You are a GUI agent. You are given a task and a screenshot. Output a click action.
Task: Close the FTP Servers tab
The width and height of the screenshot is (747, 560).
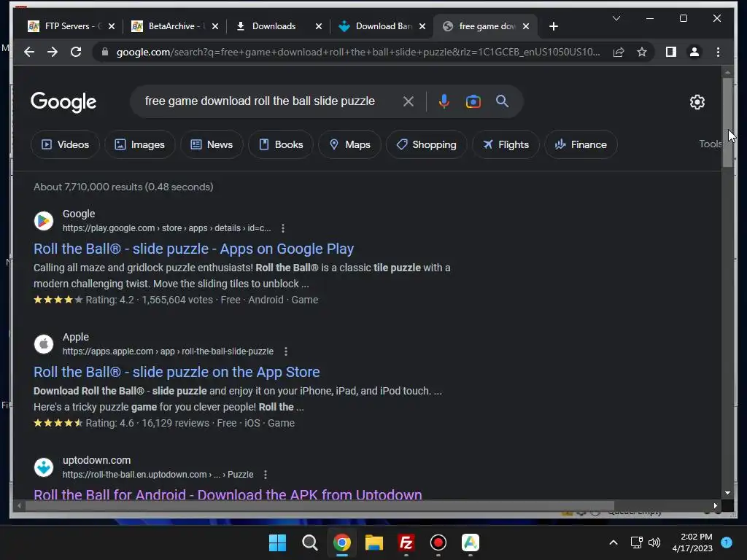click(112, 26)
